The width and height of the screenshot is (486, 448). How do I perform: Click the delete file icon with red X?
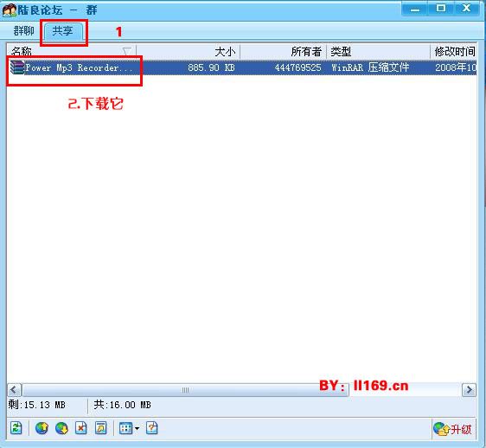coord(81,428)
